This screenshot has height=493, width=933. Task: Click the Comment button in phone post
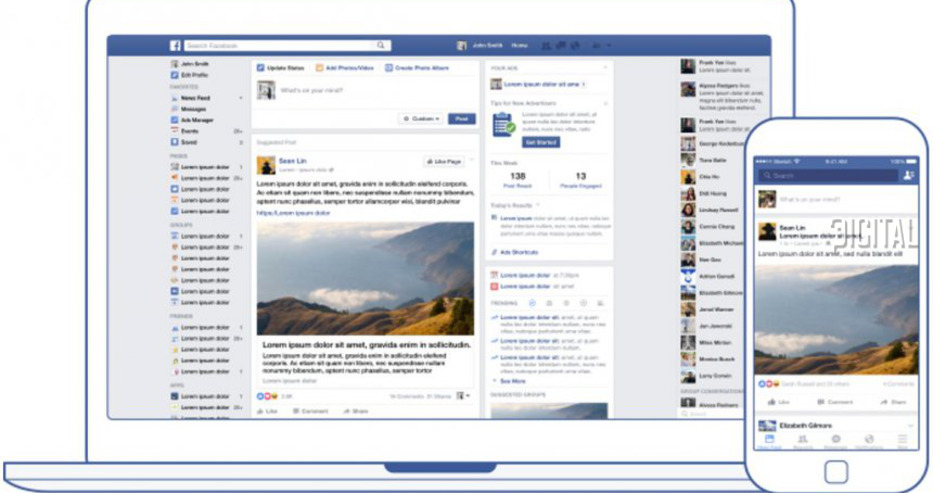(x=835, y=402)
